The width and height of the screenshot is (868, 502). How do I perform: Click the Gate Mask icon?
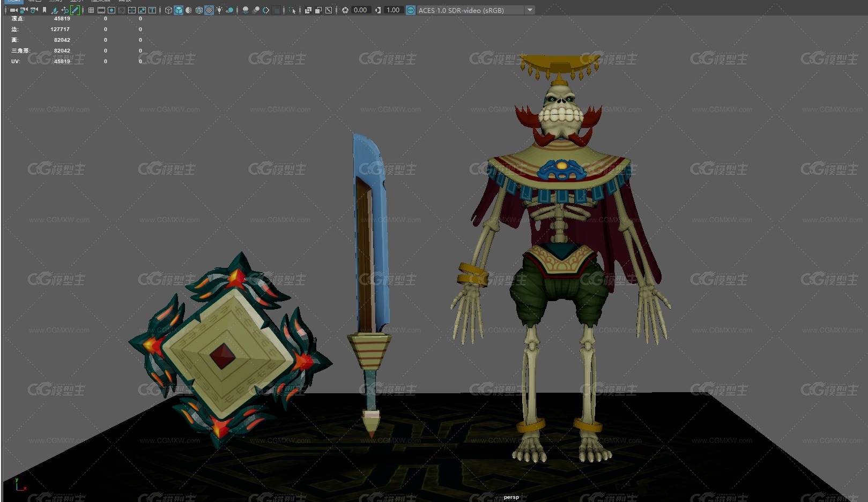(122, 10)
